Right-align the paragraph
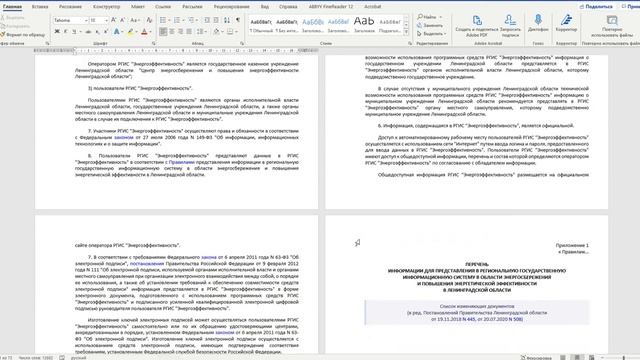 [x=180, y=31]
